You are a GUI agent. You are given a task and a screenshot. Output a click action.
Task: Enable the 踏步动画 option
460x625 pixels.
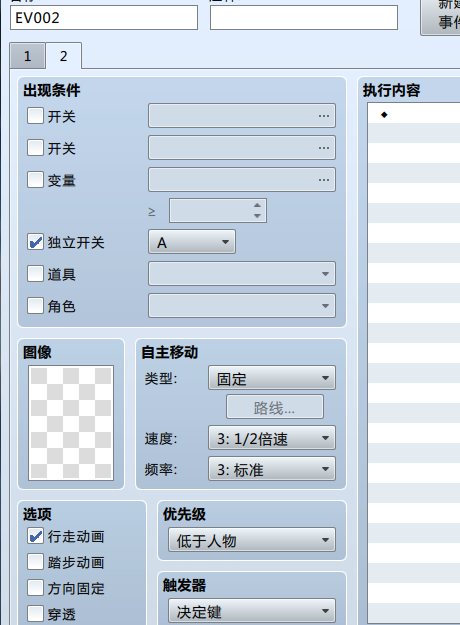pyautogui.click(x=35, y=562)
